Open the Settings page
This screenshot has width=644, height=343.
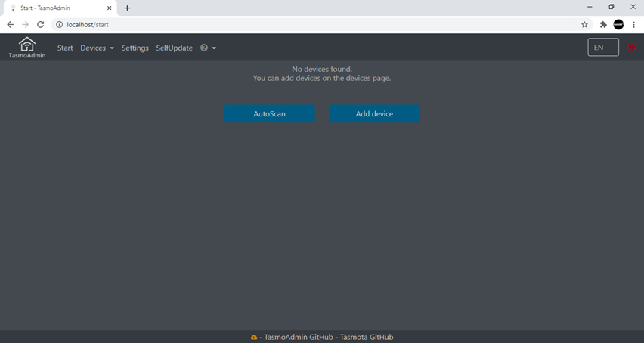pyautogui.click(x=135, y=48)
